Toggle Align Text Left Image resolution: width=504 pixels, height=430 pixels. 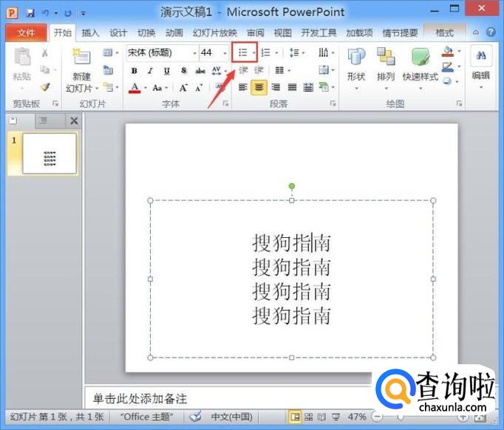point(242,87)
